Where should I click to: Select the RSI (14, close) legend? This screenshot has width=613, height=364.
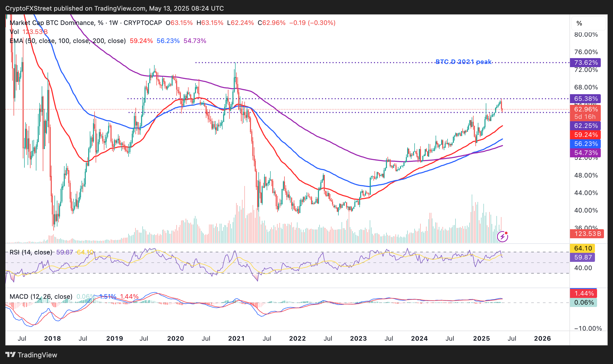31,252
